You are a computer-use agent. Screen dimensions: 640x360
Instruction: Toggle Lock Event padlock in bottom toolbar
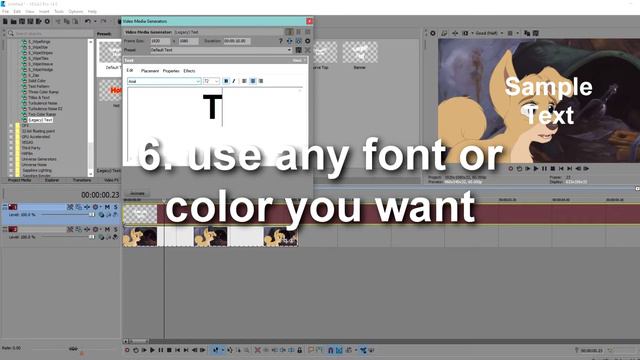click(300, 350)
